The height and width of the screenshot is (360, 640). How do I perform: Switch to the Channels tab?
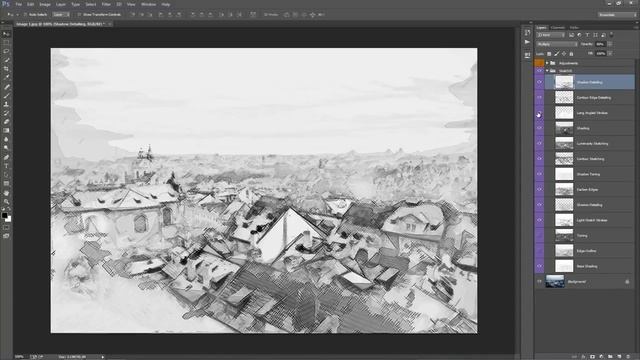click(558, 28)
